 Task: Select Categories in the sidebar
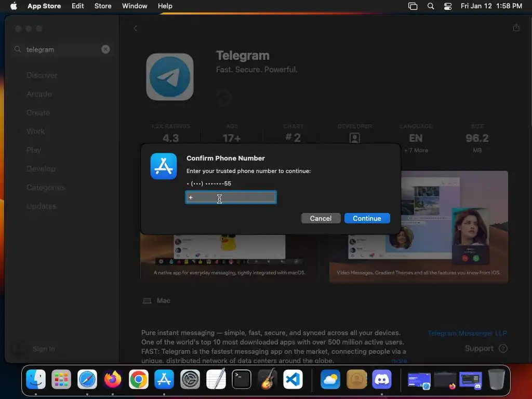(46, 187)
